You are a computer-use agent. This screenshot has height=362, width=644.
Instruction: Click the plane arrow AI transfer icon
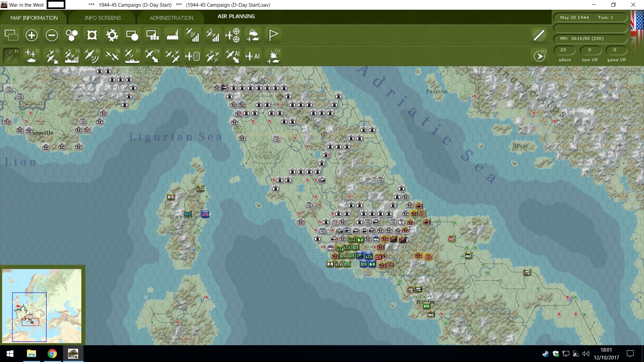click(233, 56)
